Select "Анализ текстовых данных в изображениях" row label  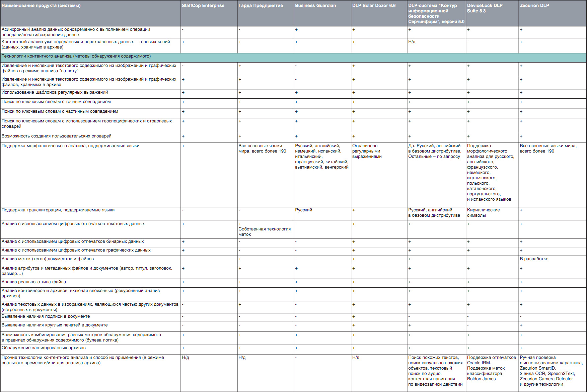[x=90, y=307]
